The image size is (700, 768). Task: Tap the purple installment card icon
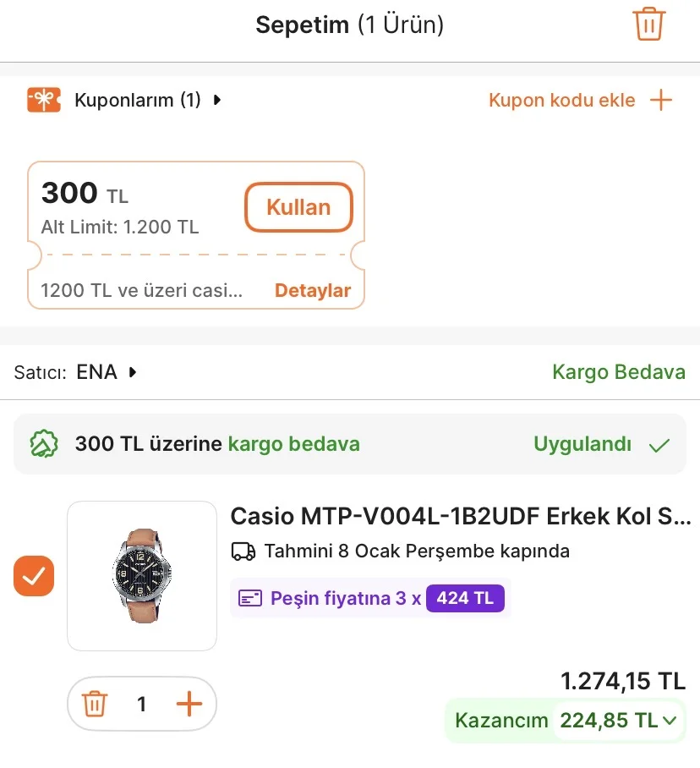coord(250,599)
